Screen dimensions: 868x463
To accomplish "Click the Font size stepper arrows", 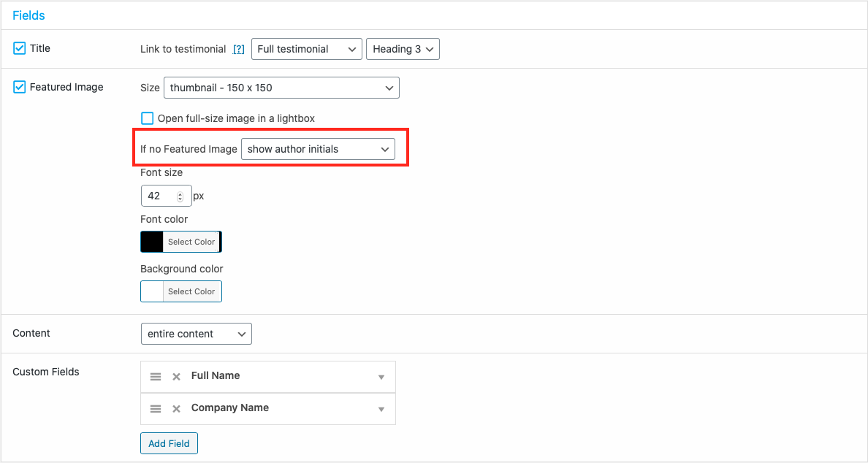I will pyautogui.click(x=180, y=196).
